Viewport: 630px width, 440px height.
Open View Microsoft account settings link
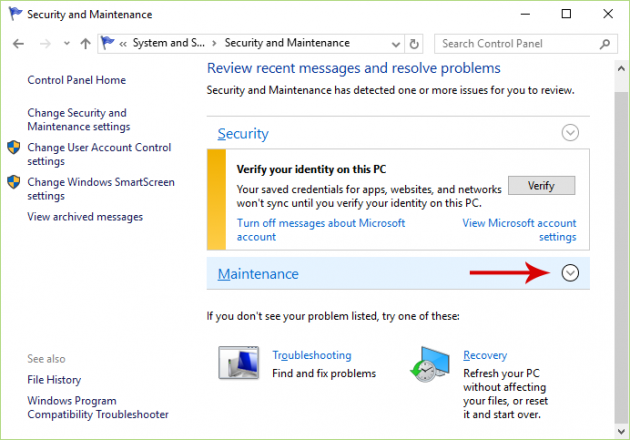tap(519, 230)
